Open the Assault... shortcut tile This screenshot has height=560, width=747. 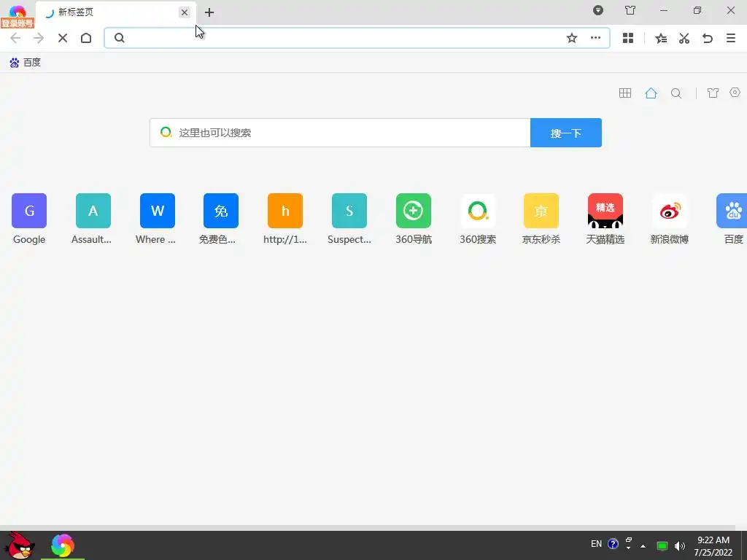(93, 219)
